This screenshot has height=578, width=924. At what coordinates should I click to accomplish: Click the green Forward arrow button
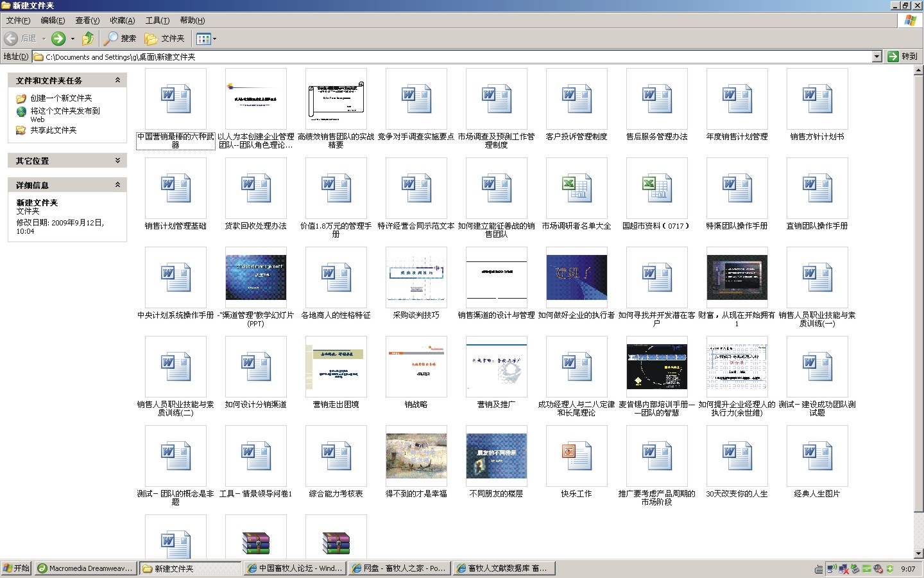point(58,39)
